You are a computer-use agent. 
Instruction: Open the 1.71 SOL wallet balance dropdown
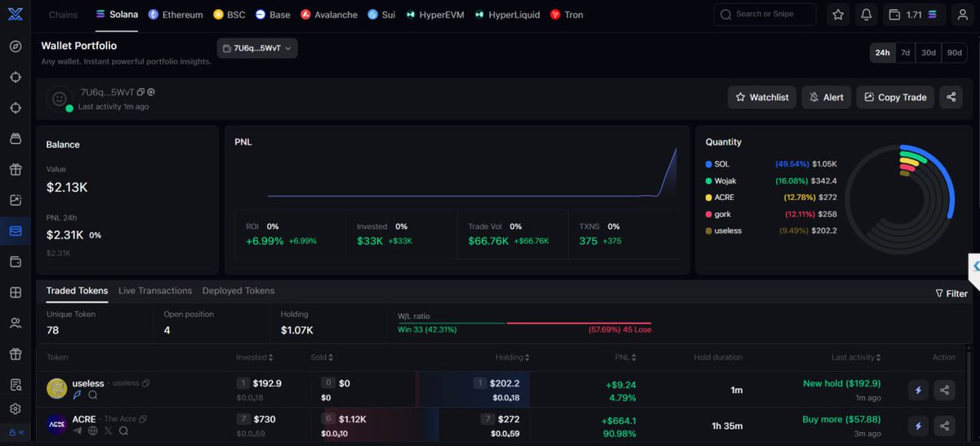tap(915, 15)
